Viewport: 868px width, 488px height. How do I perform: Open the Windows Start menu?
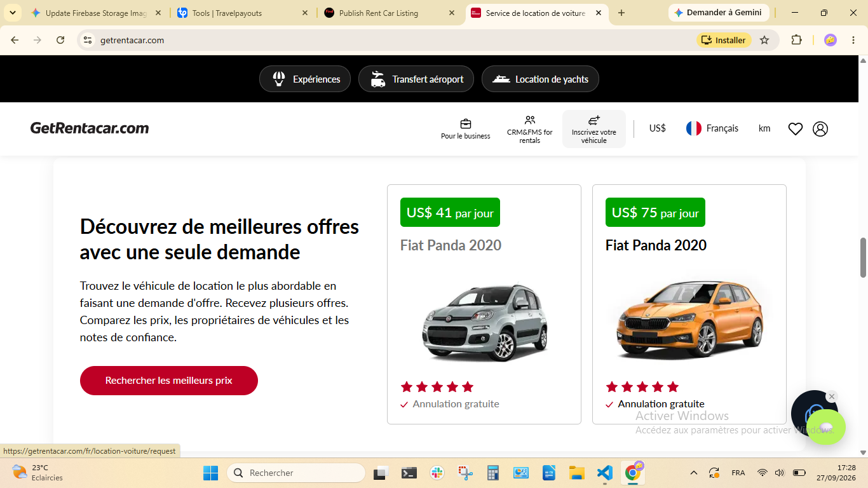[x=210, y=473]
